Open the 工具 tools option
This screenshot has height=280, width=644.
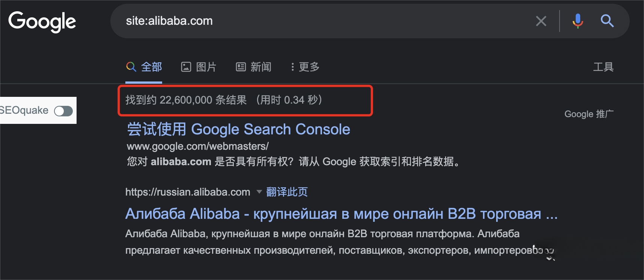(x=603, y=67)
